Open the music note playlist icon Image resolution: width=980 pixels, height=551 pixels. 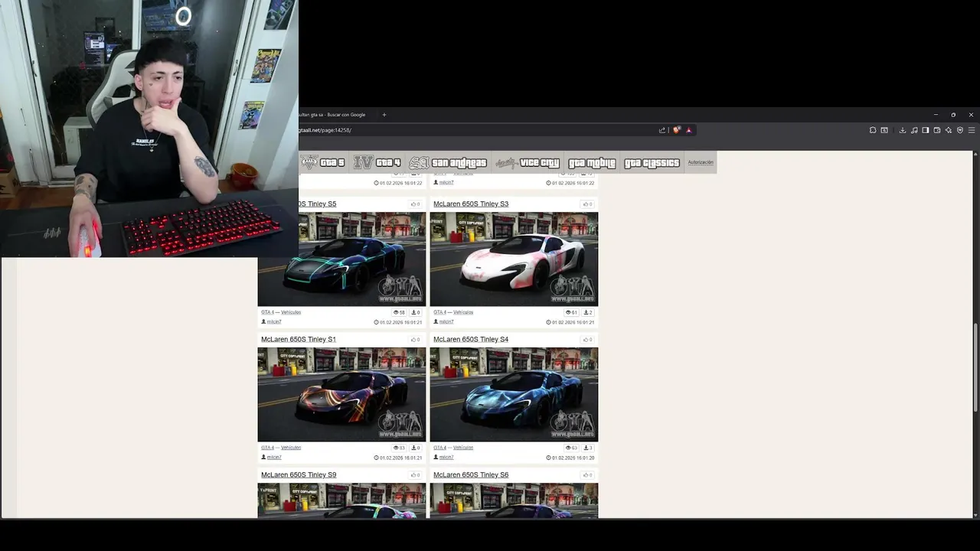tap(914, 130)
